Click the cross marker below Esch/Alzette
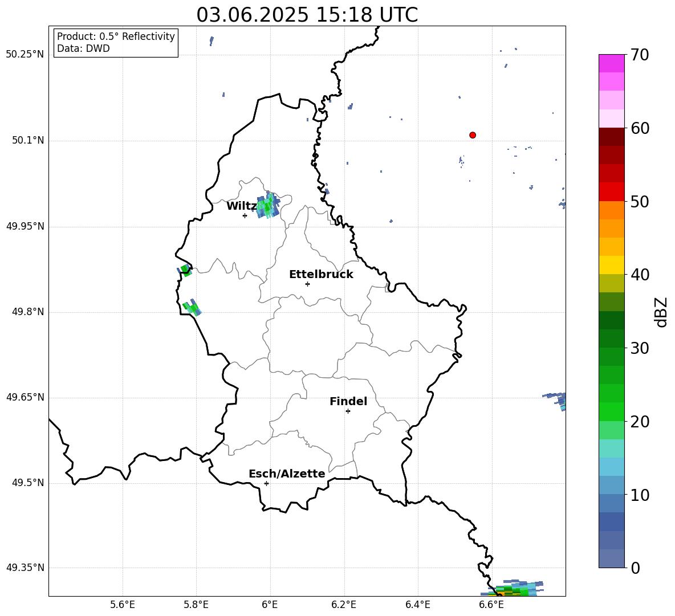 tap(266, 483)
